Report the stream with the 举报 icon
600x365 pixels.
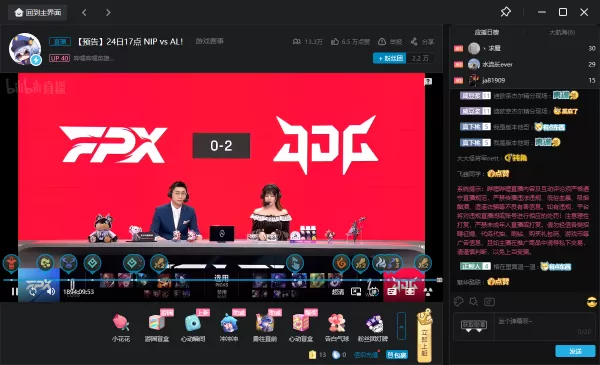(382, 41)
